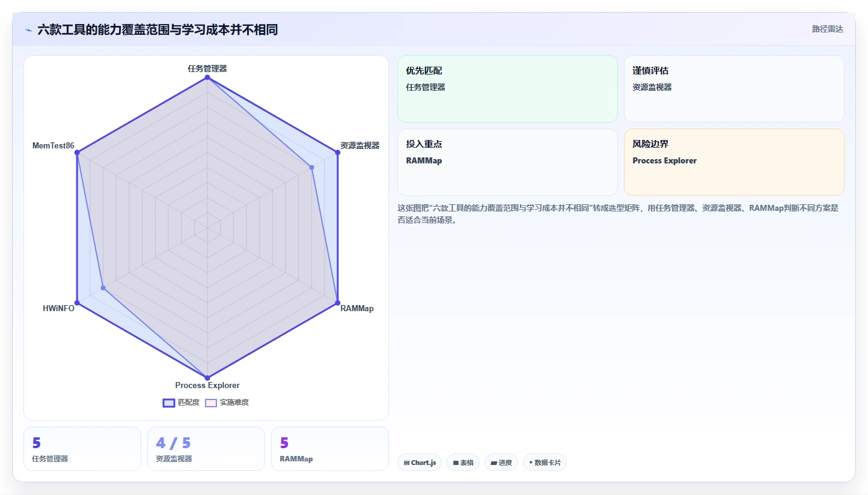This screenshot has width=868, height=495.
Task: Select the inner 实施难度 point on 资源监视器 axis
Action: [311, 167]
